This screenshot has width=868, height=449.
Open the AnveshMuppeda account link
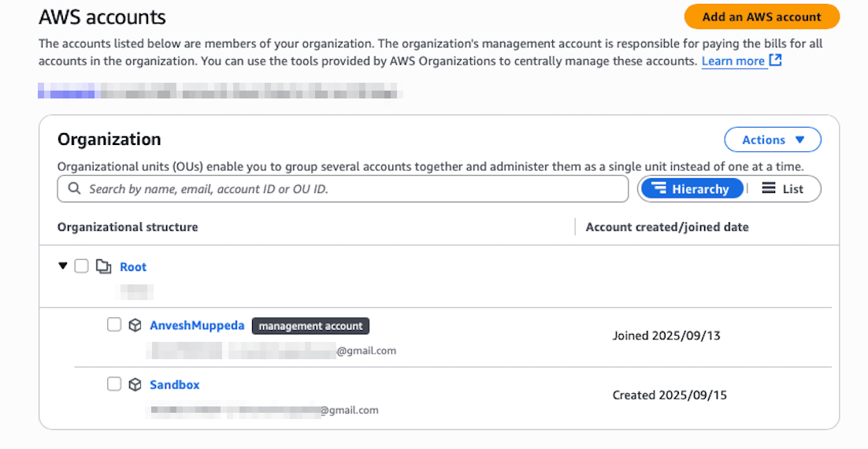[x=197, y=325]
